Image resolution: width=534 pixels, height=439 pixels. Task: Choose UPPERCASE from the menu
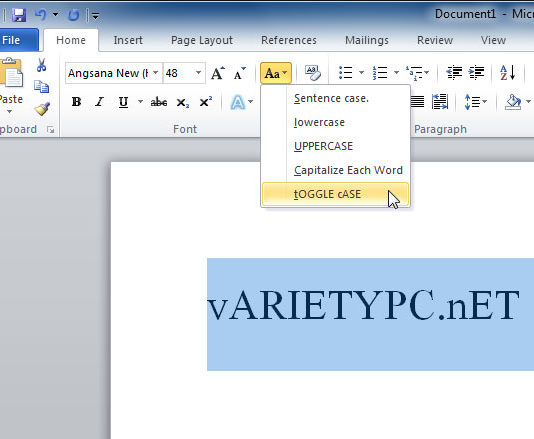(335, 146)
